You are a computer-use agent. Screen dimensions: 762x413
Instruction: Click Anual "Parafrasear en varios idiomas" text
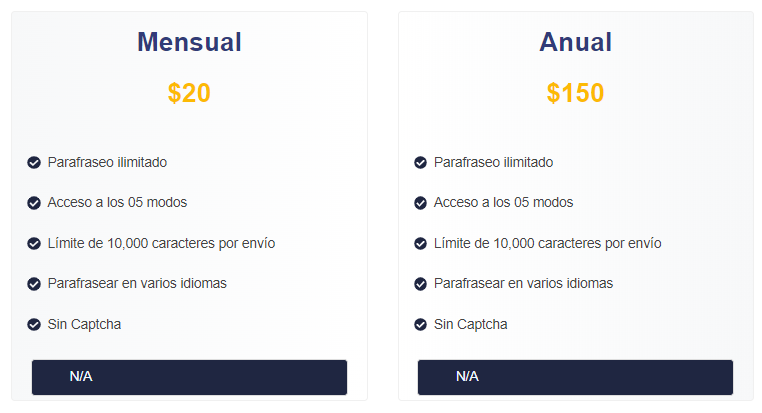[523, 283]
